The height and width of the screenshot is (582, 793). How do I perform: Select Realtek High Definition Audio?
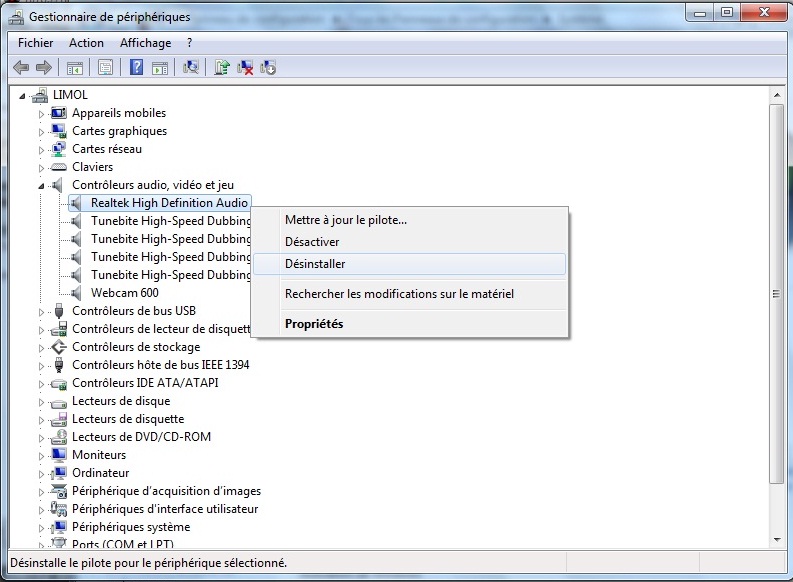169,203
